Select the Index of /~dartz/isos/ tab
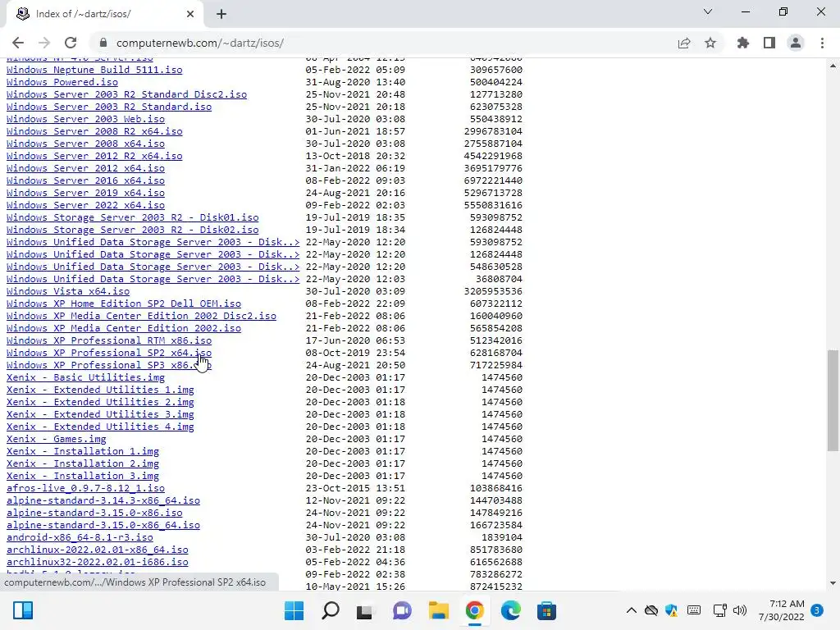The width and height of the screenshot is (840, 630). [104, 14]
